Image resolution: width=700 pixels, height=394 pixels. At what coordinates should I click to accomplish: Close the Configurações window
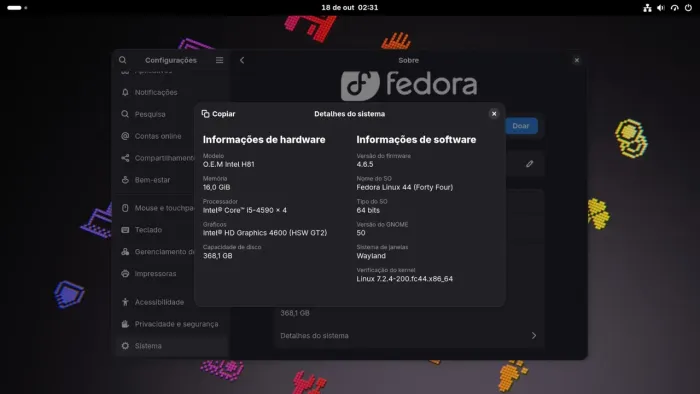(576, 60)
